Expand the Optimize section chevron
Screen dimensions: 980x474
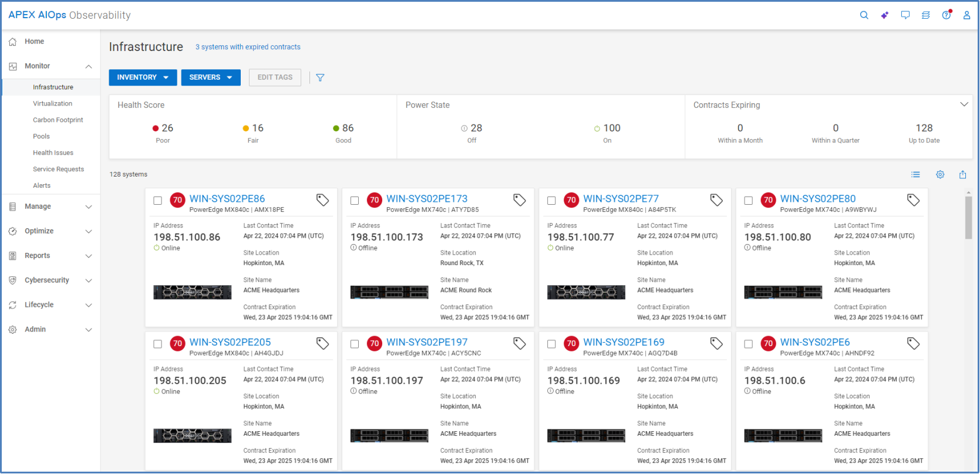point(89,231)
